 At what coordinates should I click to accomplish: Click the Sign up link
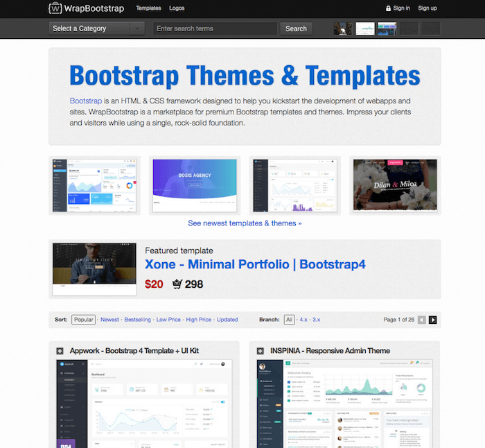[427, 8]
